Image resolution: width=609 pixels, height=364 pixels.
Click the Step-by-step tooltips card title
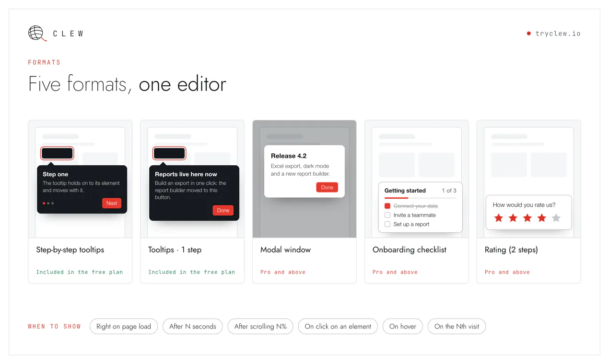click(70, 250)
